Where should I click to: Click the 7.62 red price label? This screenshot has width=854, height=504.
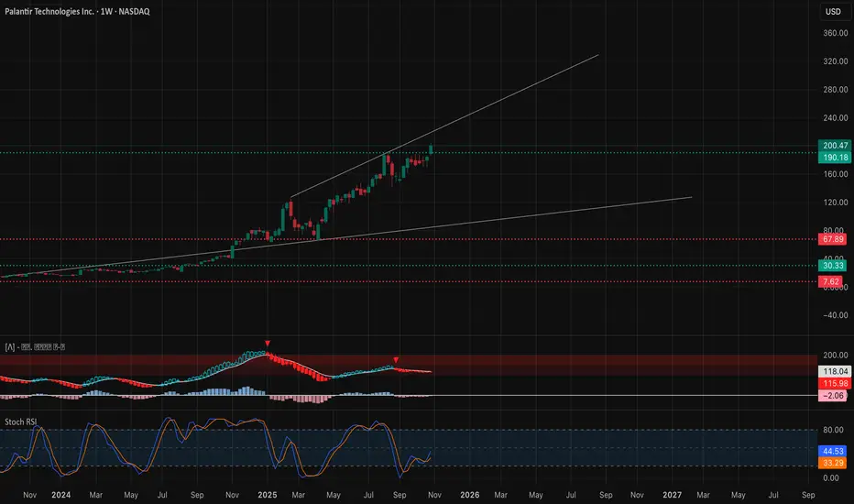coord(830,281)
